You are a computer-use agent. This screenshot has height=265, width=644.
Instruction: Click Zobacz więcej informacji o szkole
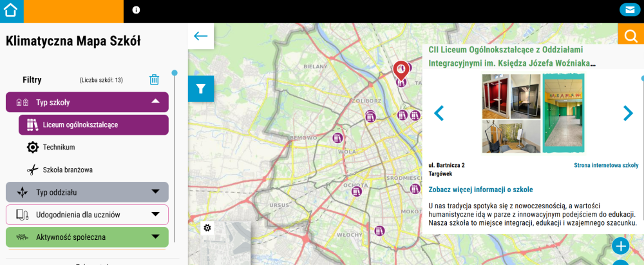click(480, 190)
